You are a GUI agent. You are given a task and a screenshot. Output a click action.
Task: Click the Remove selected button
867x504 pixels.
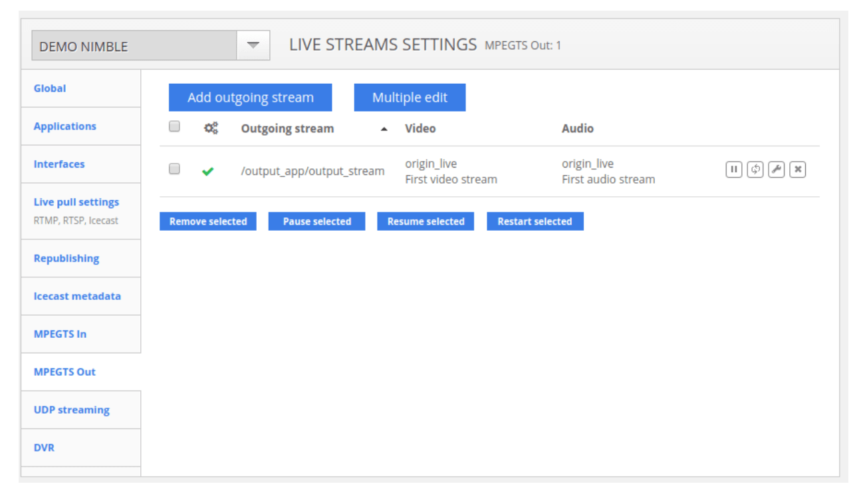coord(208,221)
